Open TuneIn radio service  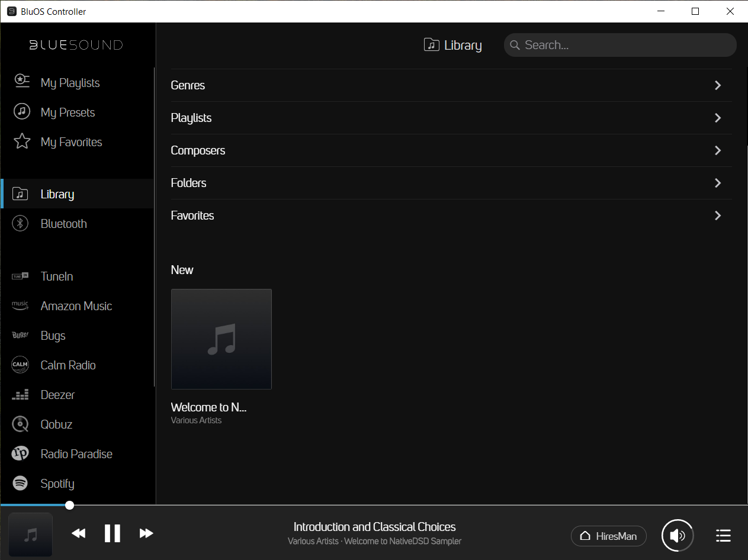57,276
